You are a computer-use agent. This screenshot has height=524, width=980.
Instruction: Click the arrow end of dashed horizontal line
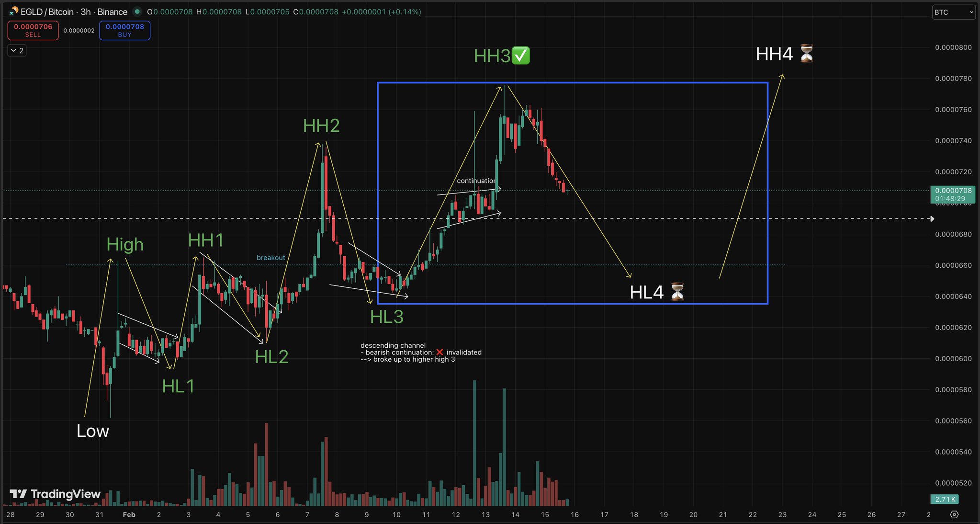tap(932, 219)
